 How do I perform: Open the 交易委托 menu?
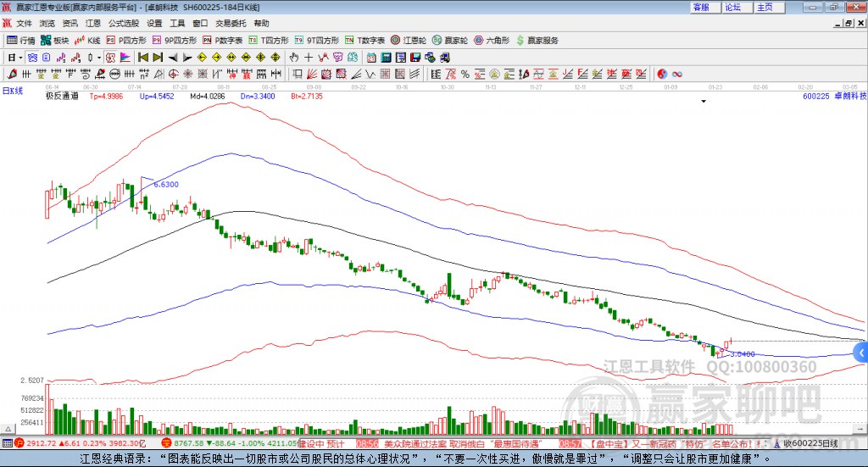tap(231, 23)
